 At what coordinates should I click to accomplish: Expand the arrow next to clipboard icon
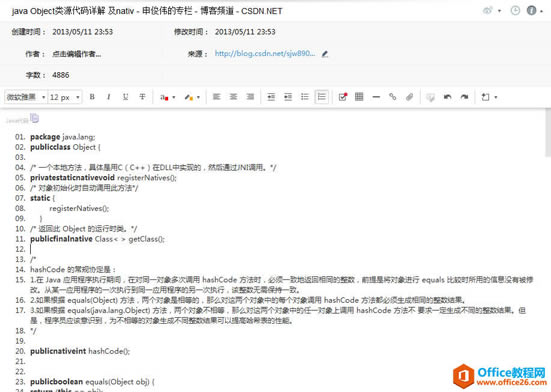point(496,97)
